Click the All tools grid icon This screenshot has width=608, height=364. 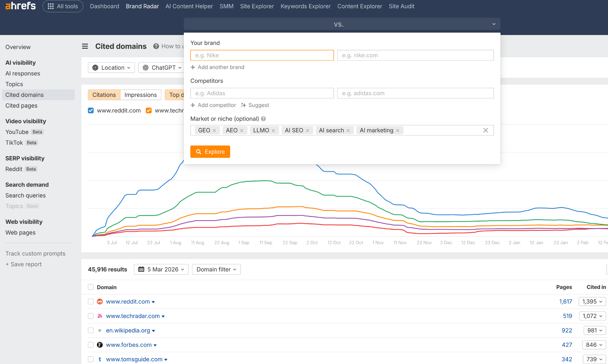click(50, 6)
